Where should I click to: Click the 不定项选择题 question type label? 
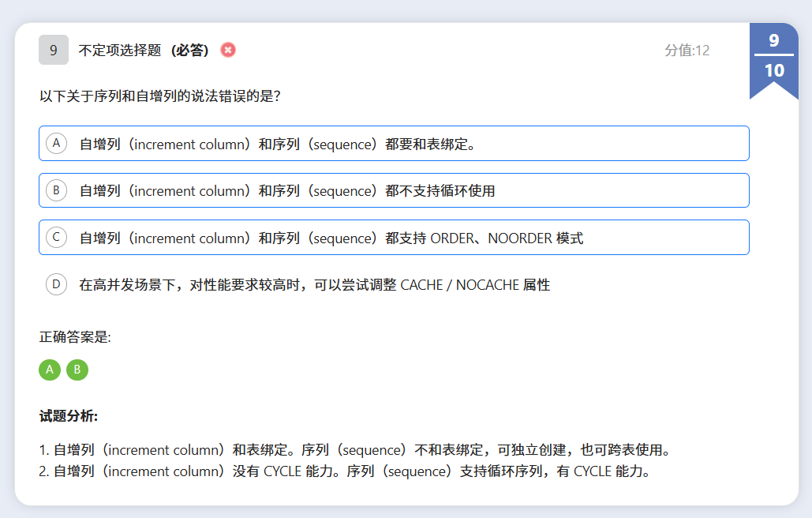(121, 51)
